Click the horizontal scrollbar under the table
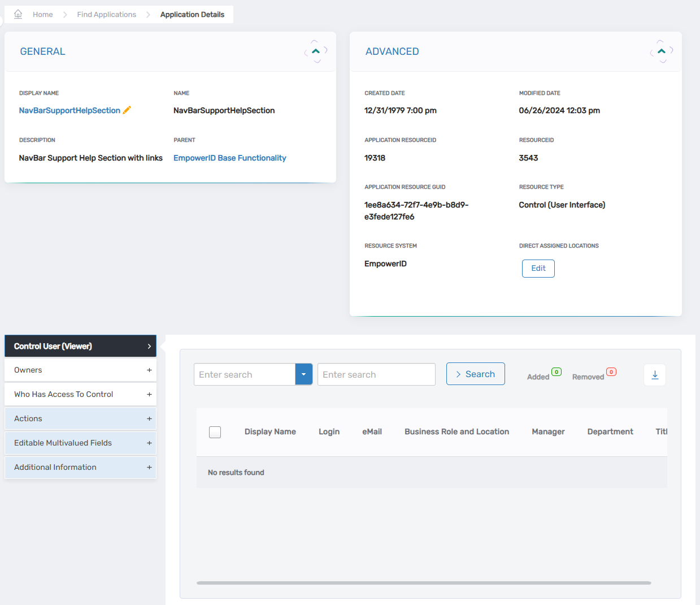 pyautogui.click(x=424, y=582)
